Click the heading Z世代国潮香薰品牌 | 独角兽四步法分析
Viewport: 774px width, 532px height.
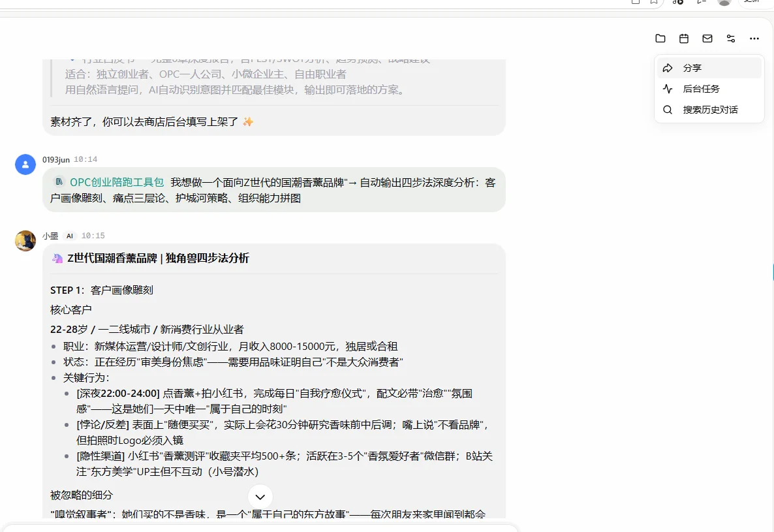point(158,258)
